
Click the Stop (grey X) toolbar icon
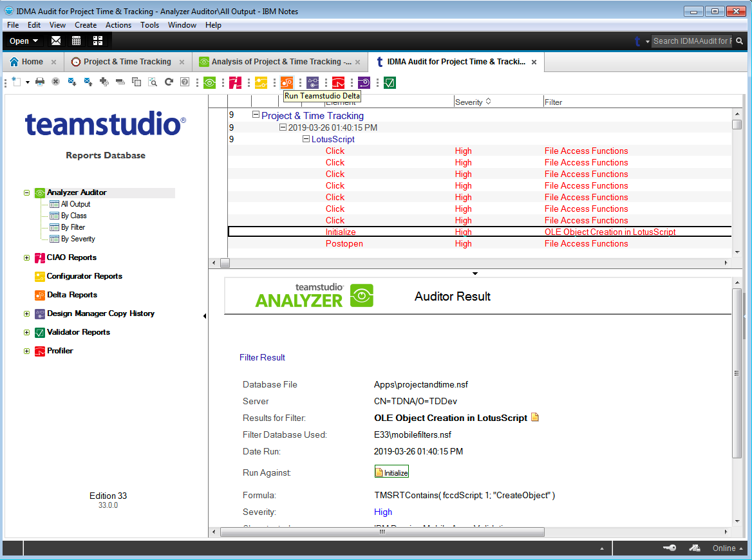point(55,82)
